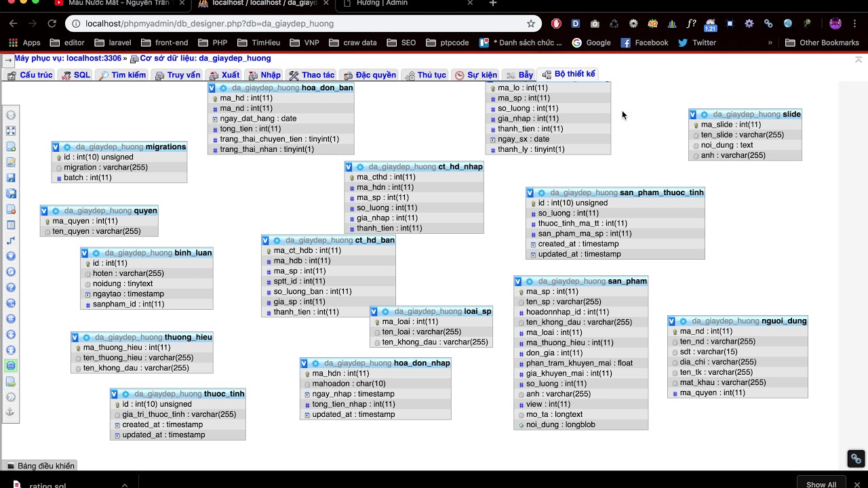
Task: Click the ma_quyen column in nguoi_dung table
Action: tap(738, 393)
